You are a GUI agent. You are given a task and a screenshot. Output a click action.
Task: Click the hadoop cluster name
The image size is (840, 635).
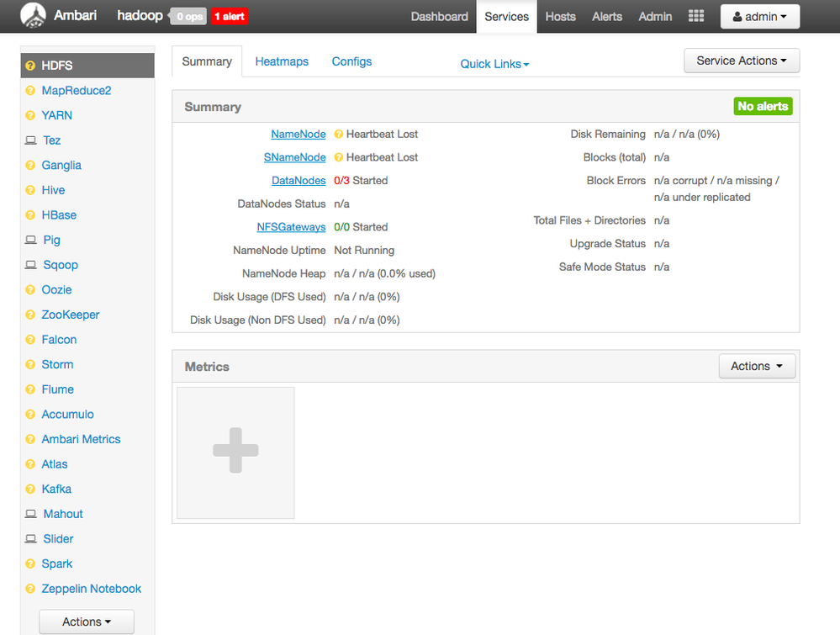140,15
